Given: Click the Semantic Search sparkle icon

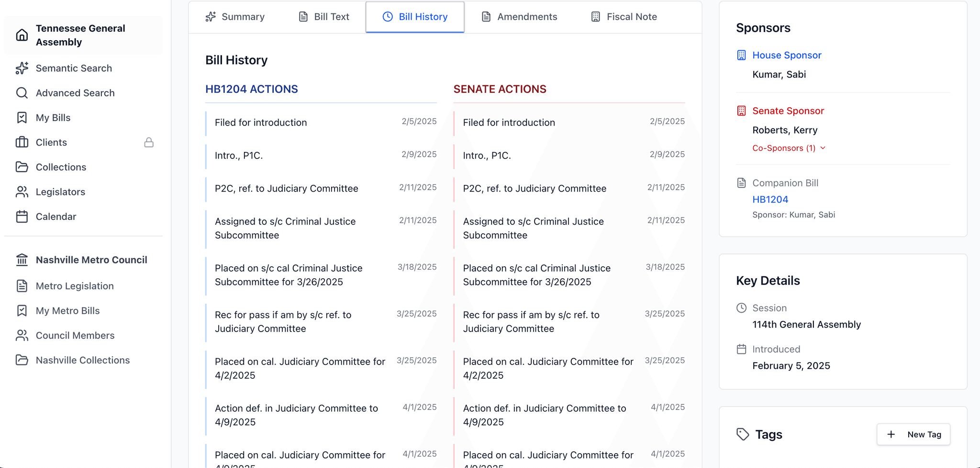Looking at the screenshot, I should 22,68.
